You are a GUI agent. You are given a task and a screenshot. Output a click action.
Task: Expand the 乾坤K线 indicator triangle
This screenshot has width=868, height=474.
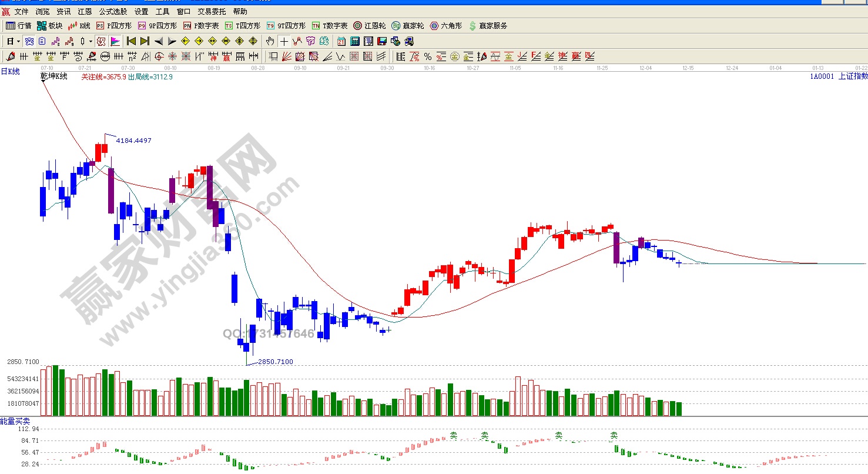(43, 83)
